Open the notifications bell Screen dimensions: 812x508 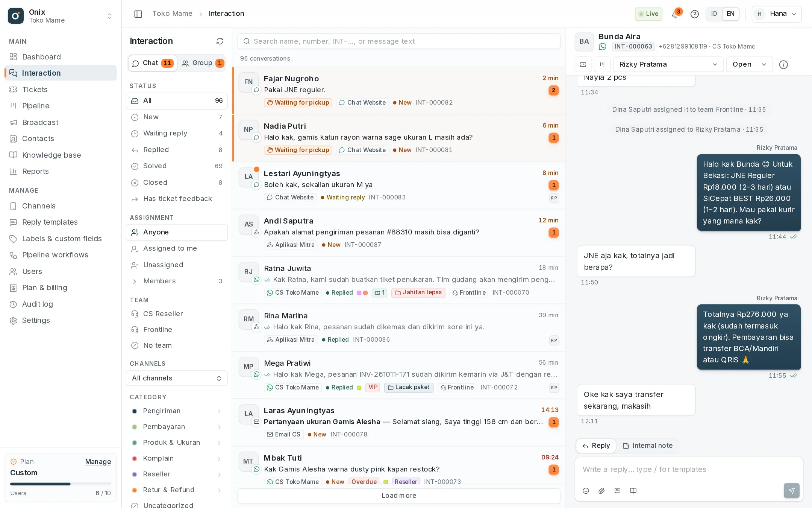(675, 14)
